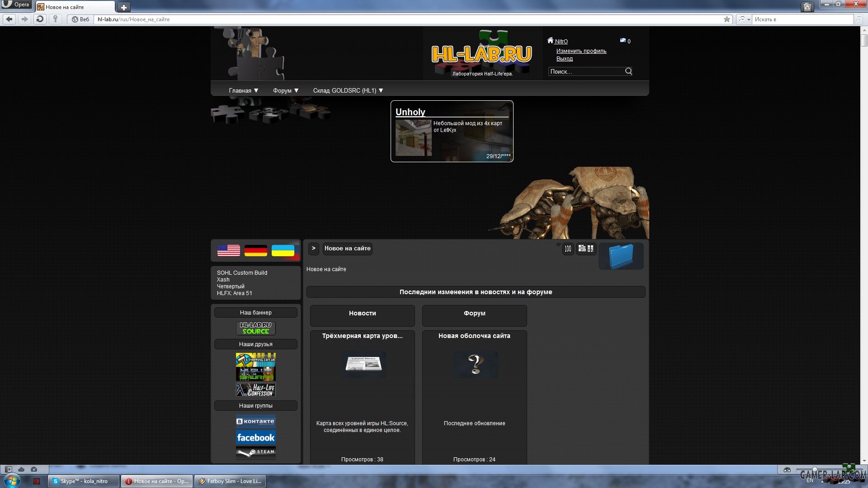This screenshot has height=488, width=868.
Task: Open the 'Unholy' mod title link
Action: (x=410, y=112)
